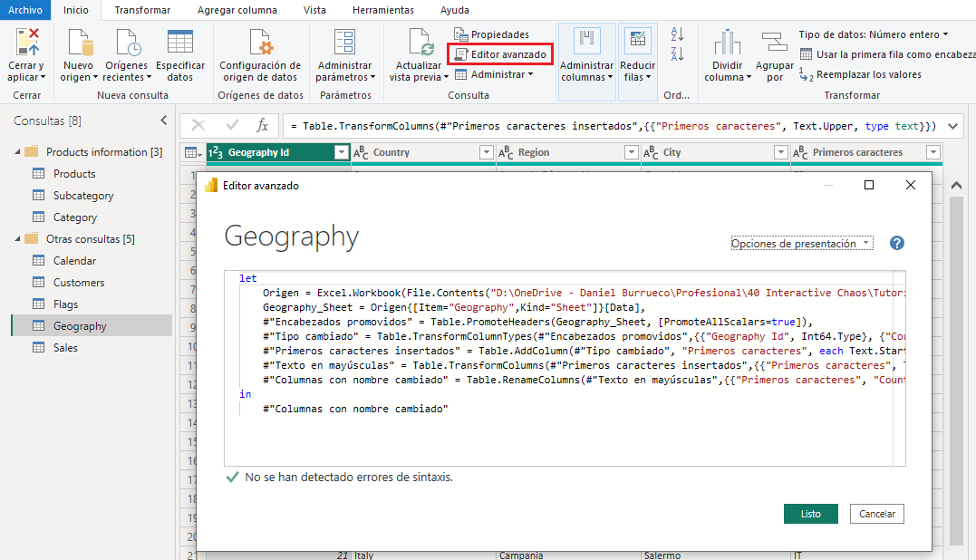This screenshot has width=976, height=560.
Task: Click the Listo button
Action: (x=810, y=514)
